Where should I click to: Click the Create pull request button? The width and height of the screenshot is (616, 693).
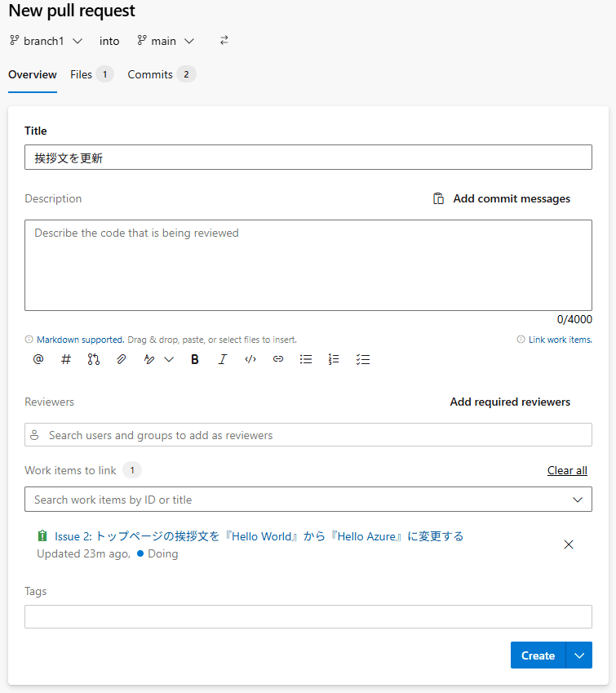click(538, 655)
